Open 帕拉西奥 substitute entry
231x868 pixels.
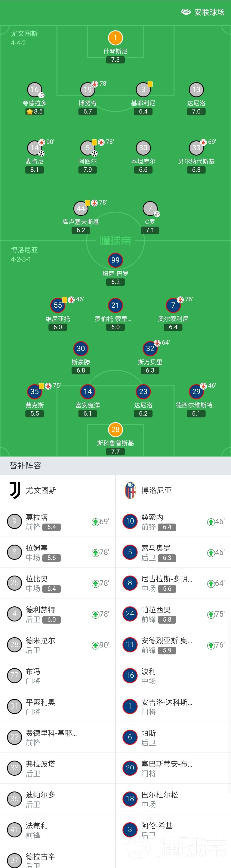[x=173, y=614]
